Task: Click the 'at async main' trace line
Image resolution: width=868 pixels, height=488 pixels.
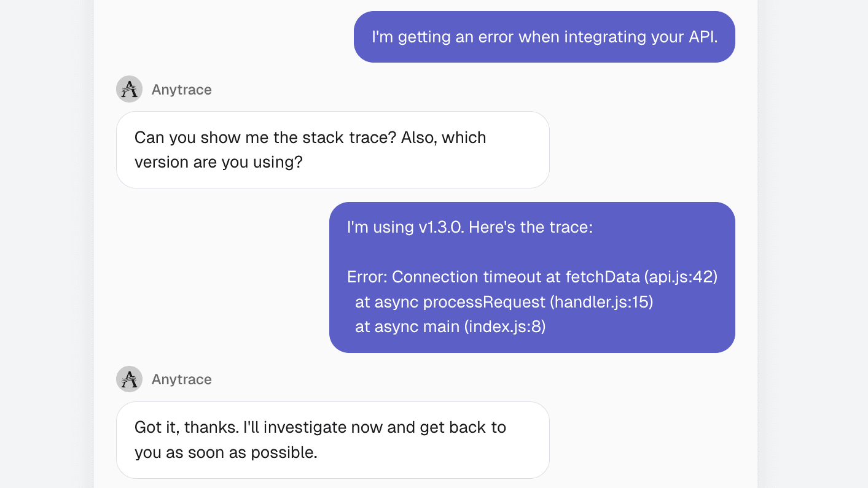Action: tap(450, 327)
